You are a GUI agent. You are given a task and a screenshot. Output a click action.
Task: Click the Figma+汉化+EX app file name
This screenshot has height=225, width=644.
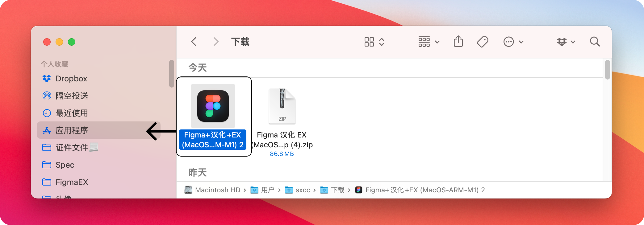click(x=213, y=140)
